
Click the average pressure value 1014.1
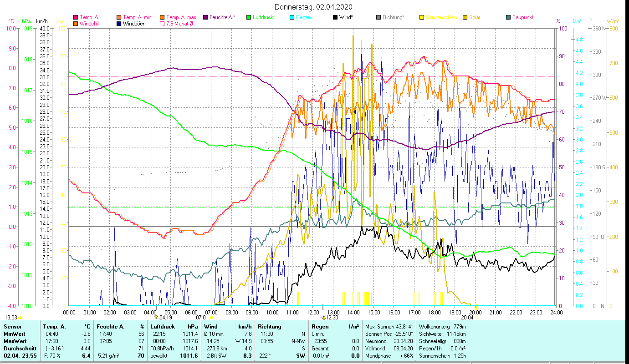(x=190, y=349)
